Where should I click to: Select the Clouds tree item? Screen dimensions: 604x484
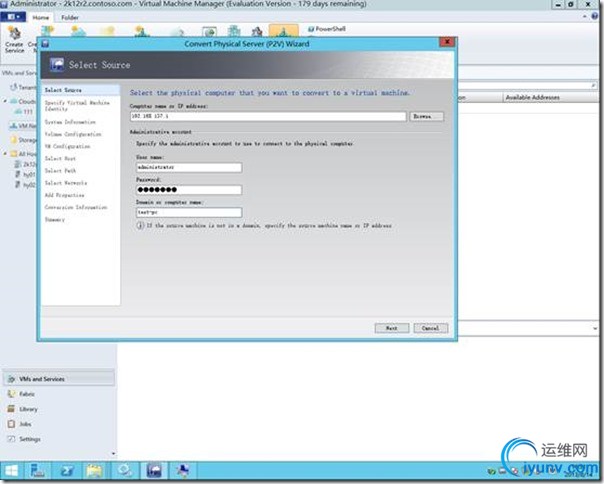tap(23, 101)
